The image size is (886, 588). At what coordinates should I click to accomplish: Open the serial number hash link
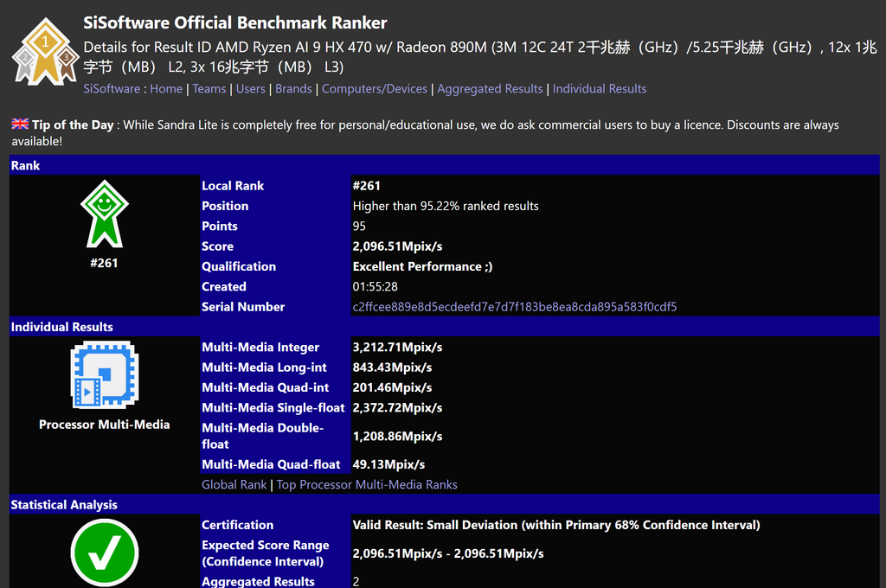515,307
